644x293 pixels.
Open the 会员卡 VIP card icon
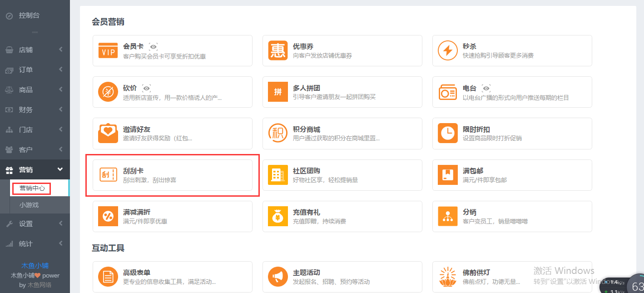tap(108, 50)
